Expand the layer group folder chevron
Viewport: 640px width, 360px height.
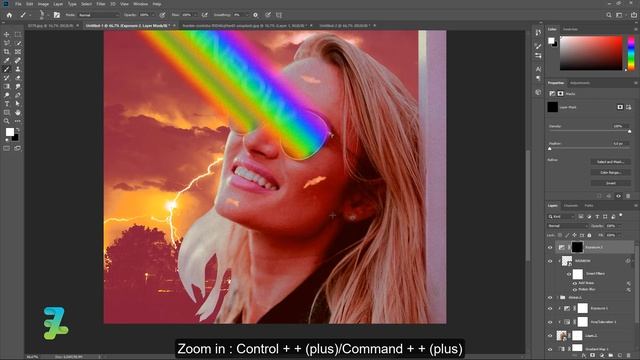[x=558, y=298]
